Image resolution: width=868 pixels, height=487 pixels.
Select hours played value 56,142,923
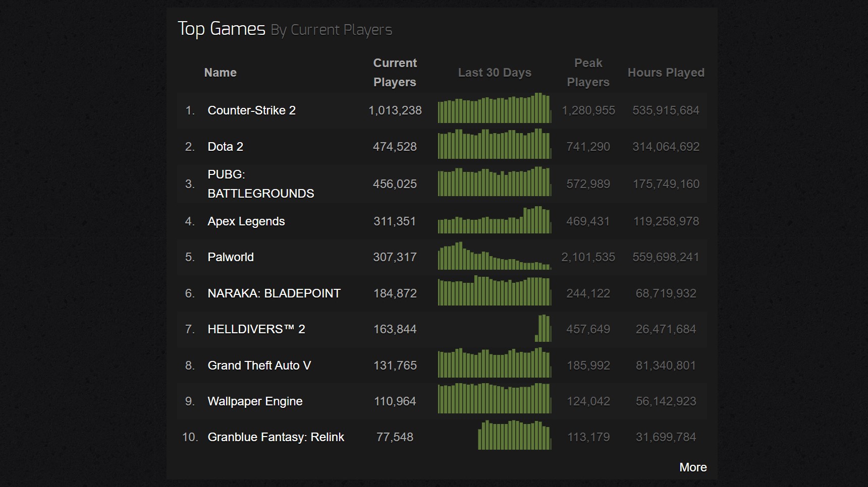[666, 401]
